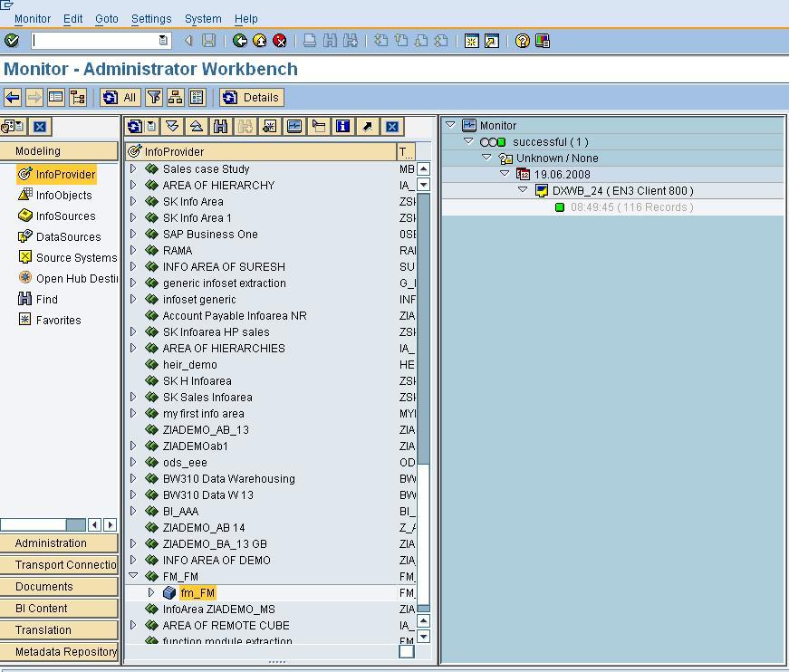Image resolution: width=789 pixels, height=672 pixels.
Task: Click the Filter funnel icon
Action: [x=154, y=98]
